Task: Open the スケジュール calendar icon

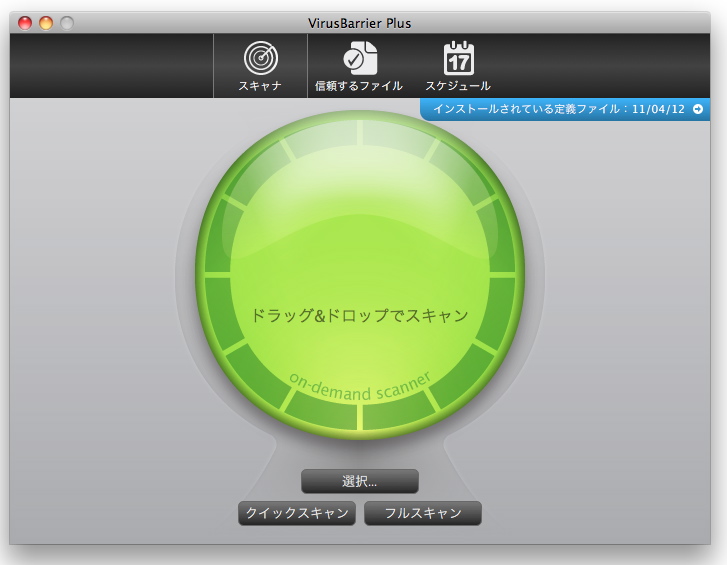Action: 459,58
